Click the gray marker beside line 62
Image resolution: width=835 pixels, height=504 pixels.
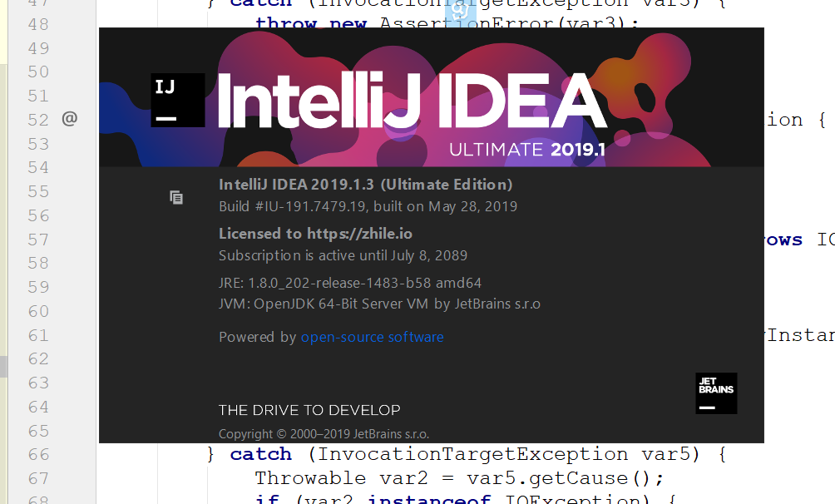pyautogui.click(x=3, y=365)
